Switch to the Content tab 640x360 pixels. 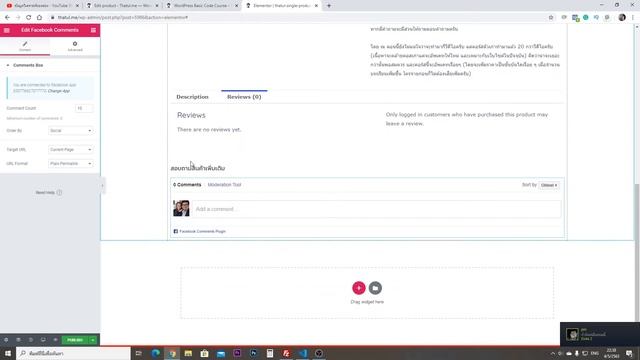(x=25, y=46)
